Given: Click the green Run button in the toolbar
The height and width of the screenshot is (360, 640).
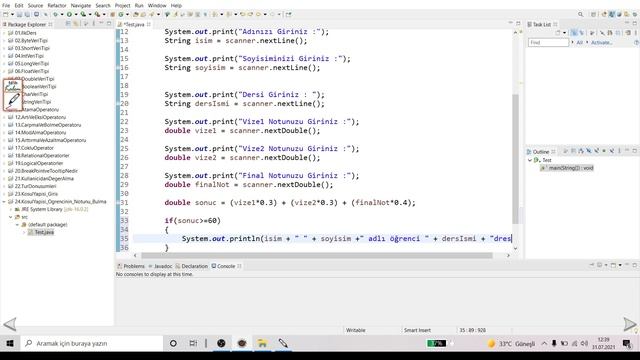Looking at the screenshot, I should (69, 14).
